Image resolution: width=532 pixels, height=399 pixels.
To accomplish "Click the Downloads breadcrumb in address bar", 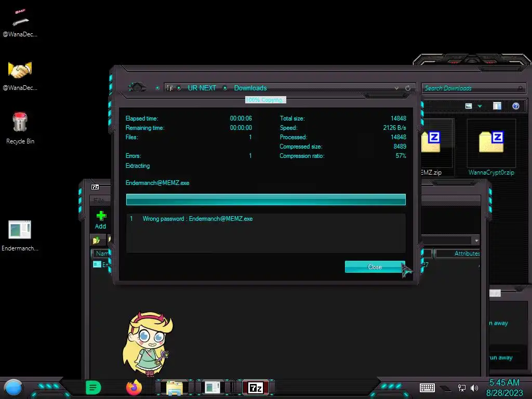I will tap(250, 88).
